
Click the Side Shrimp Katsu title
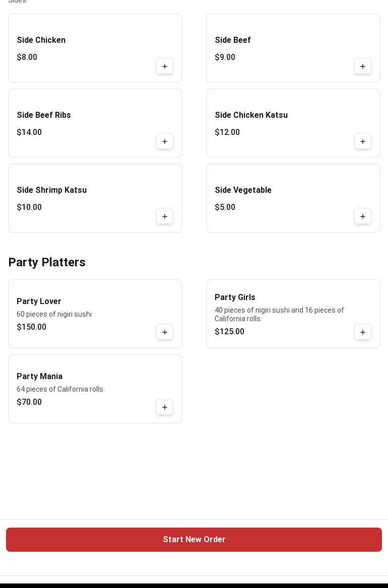(52, 190)
